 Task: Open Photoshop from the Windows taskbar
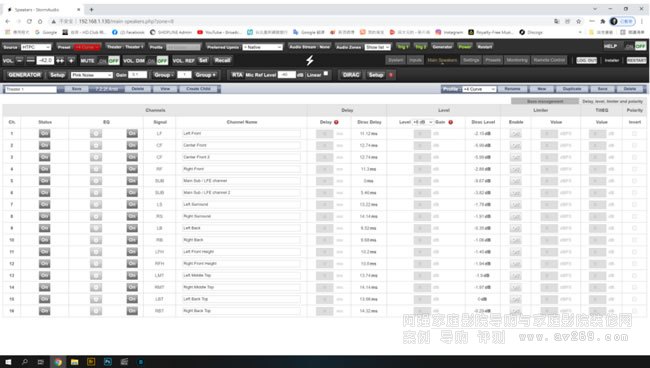coord(107,362)
